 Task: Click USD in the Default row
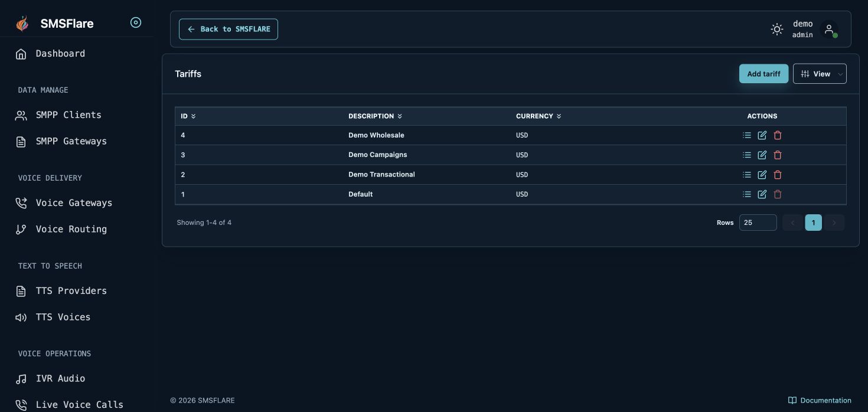pyautogui.click(x=522, y=194)
